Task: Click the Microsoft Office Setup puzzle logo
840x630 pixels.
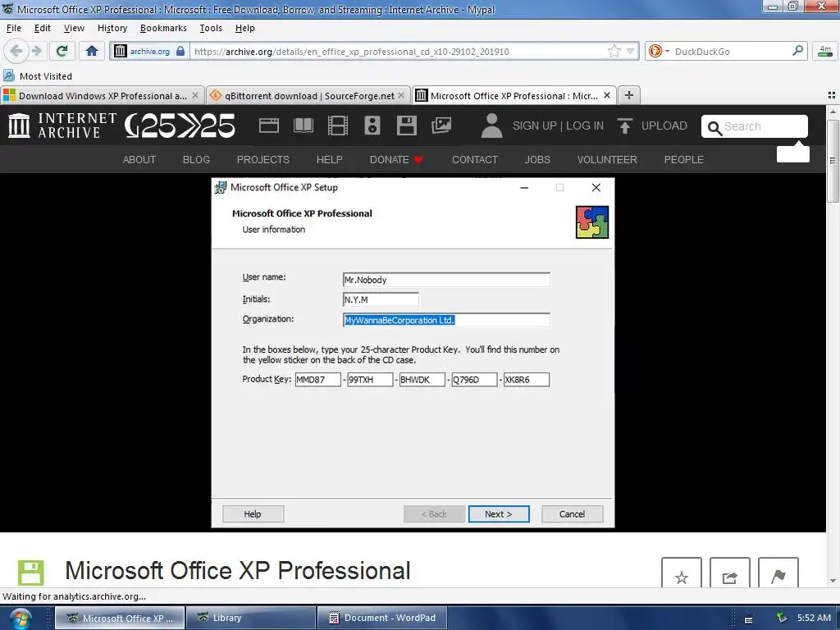Action: (x=592, y=221)
